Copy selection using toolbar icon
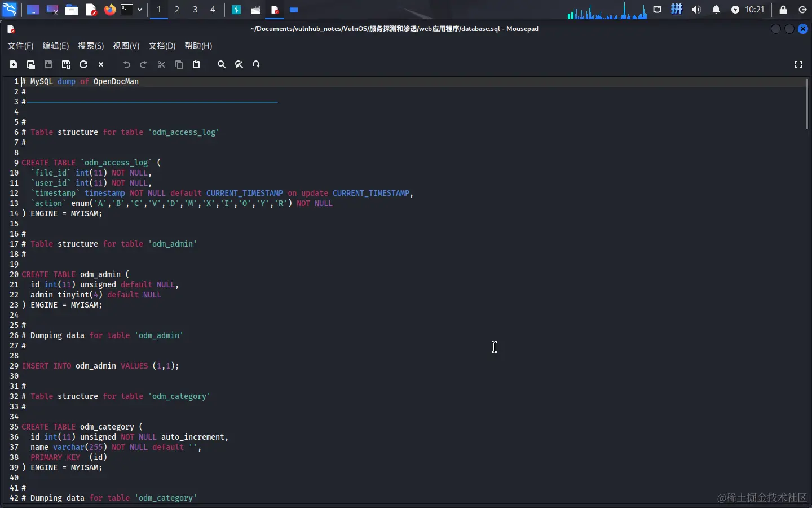Viewport: 812px width, 508px height. tap(179, 64)
